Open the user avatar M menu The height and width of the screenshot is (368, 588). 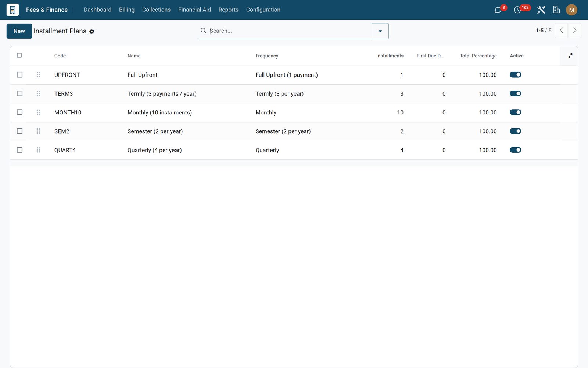tap(571, 10)
